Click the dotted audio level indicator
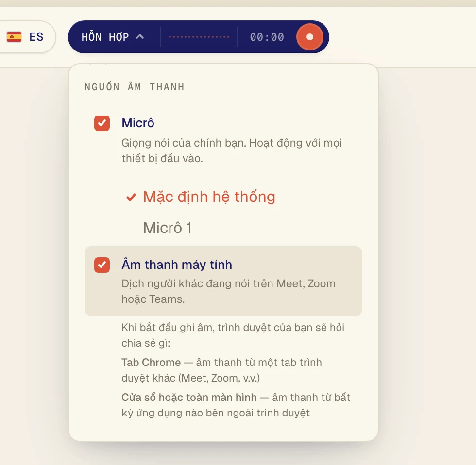This screenshot has height=465, width=476. [x=199, y=37]
